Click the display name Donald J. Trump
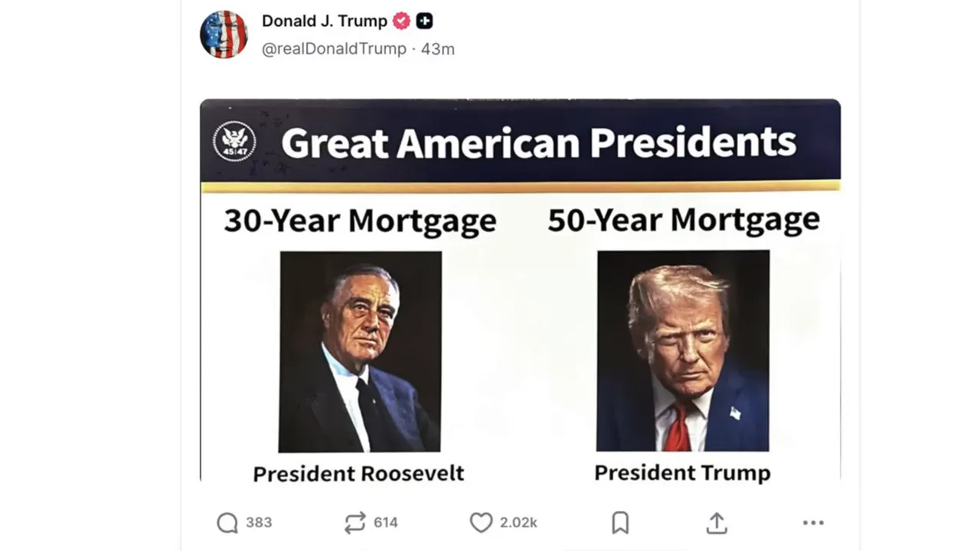The image size is (980, 551). point(324,21)
